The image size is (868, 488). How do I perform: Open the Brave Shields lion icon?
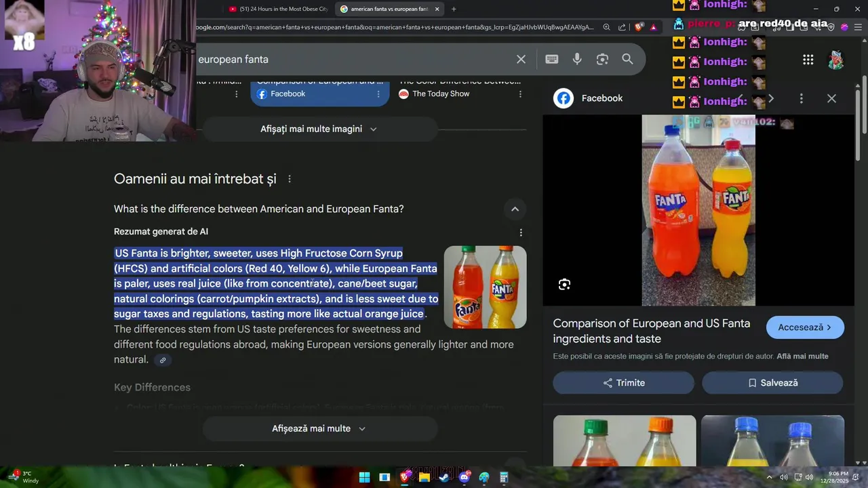coord(639,27)
